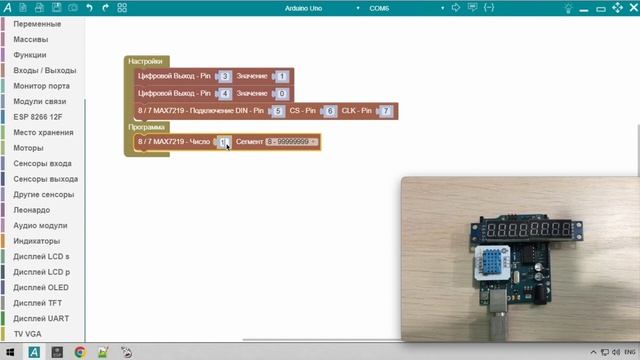Click the volume speaker tray icon
Image resolution: width=640 pixels, height=360 pixels.
tap(616, 352)
